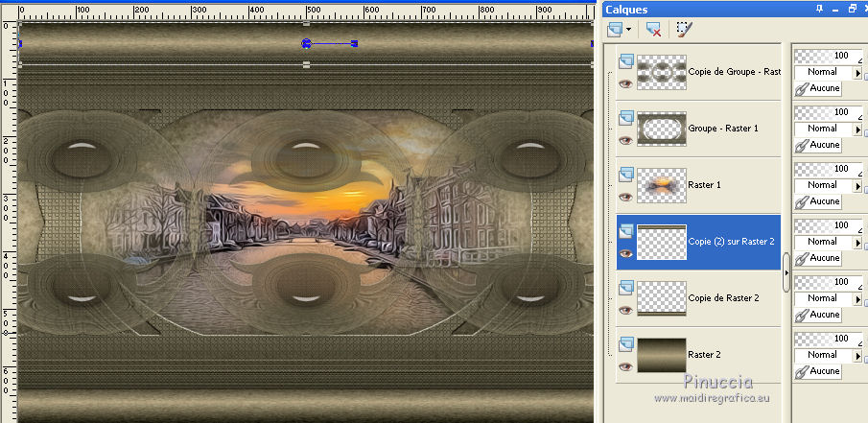This screenshot has height=423, width=868.
Task: Click left-middle resize handle of canvas selection
Action: (x=20, y=43)
